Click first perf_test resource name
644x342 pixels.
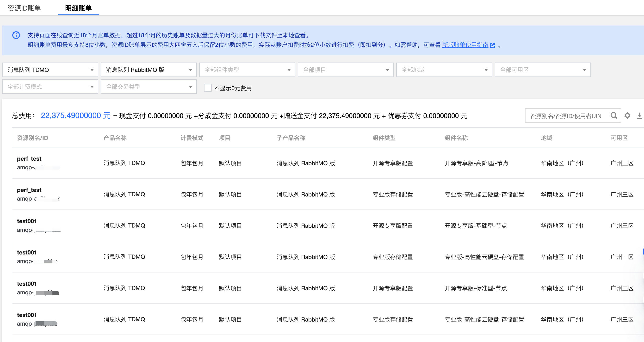coord(29,159)
